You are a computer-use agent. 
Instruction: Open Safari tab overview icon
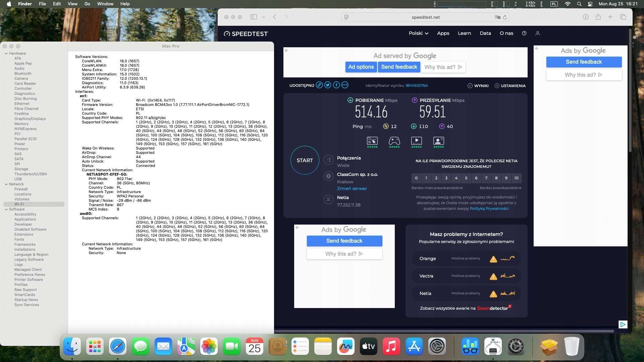(623, 17)
